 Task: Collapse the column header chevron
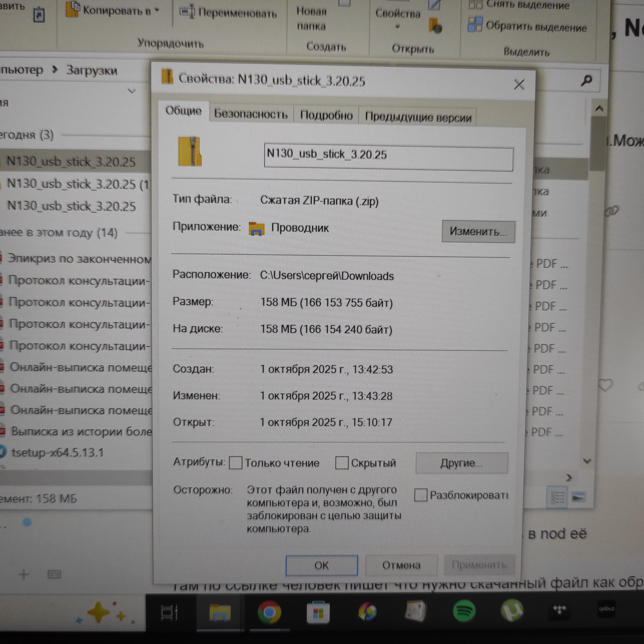point(132,91)
